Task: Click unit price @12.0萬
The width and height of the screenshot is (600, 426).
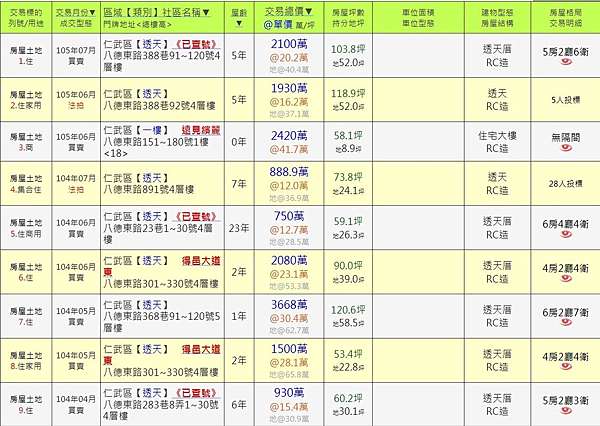Action: point(289,186)
